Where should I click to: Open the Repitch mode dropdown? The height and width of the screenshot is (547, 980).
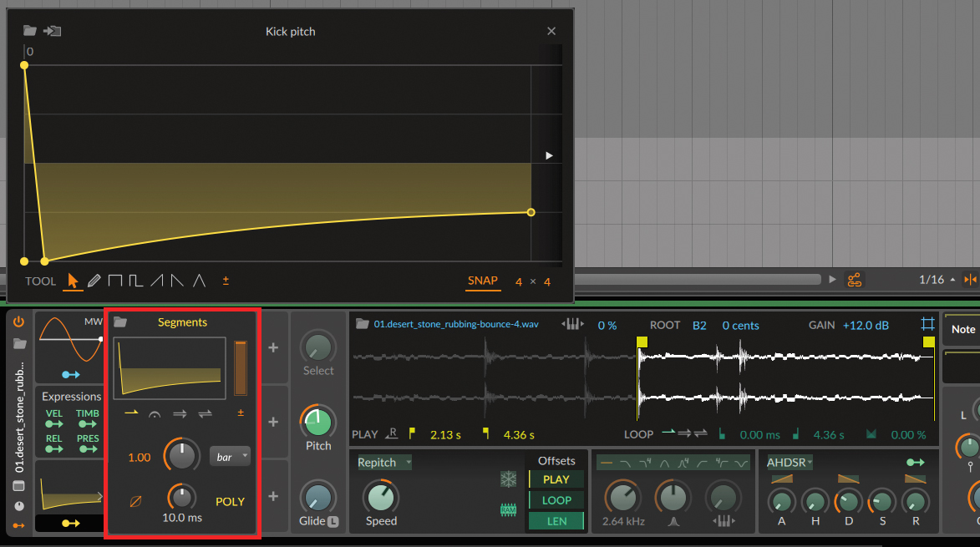click(384, 462)
